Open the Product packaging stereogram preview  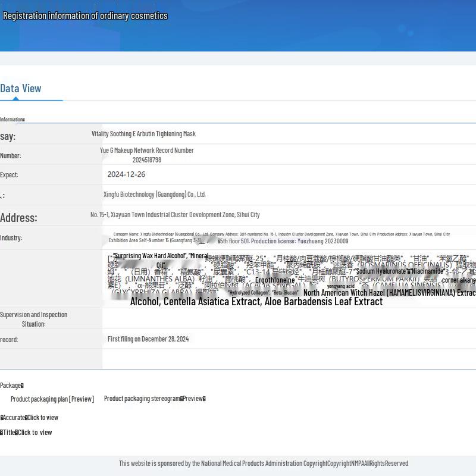(155, 399)
